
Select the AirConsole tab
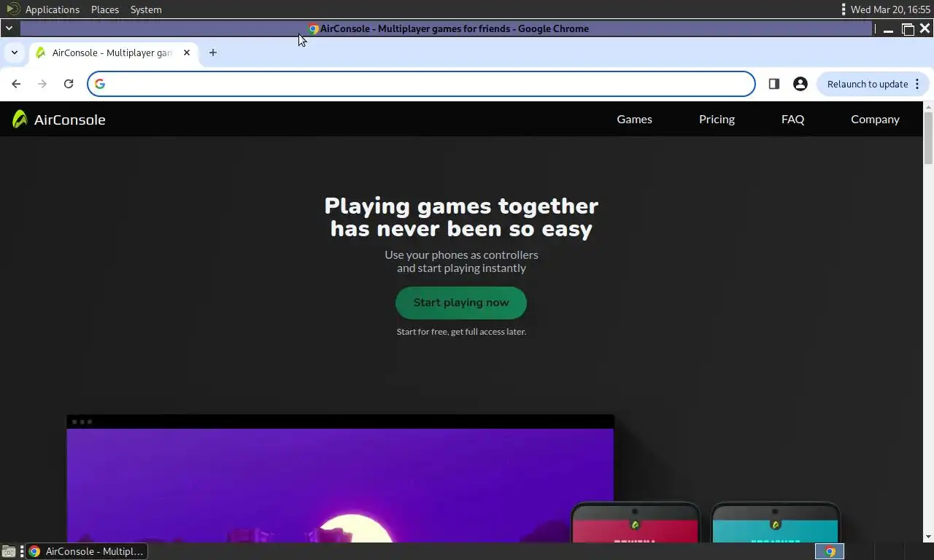click(x=113, y=52)
